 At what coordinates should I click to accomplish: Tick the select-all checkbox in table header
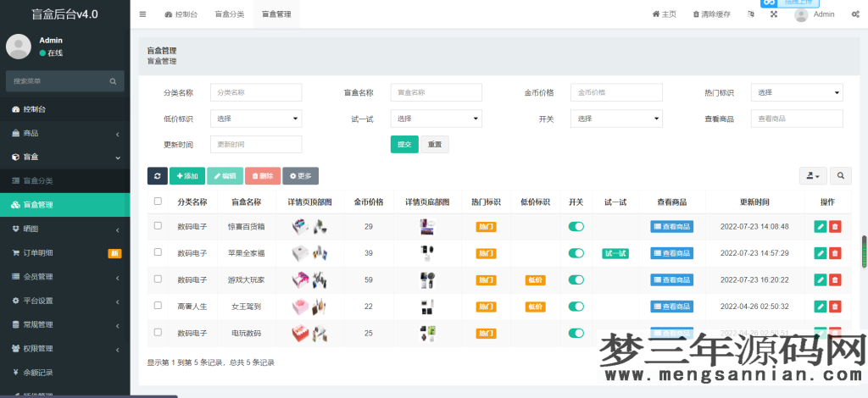tap(158, 202)
